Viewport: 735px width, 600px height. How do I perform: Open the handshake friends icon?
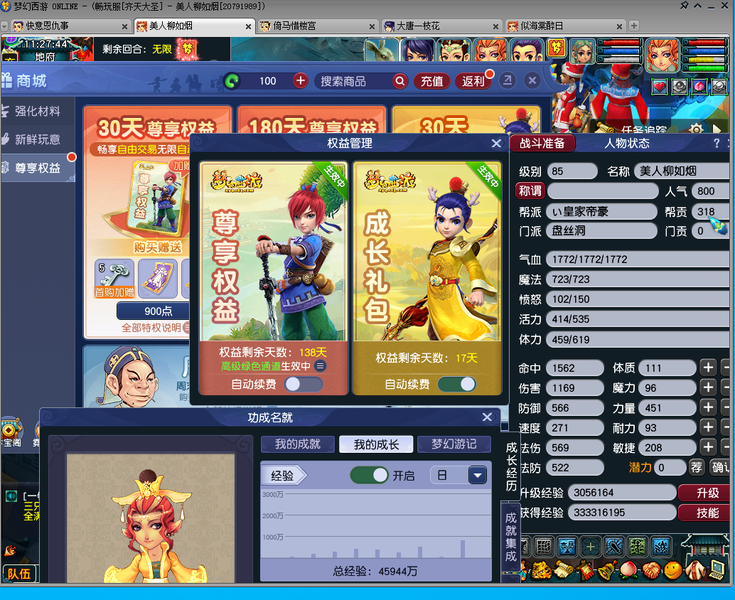point(651,570)
